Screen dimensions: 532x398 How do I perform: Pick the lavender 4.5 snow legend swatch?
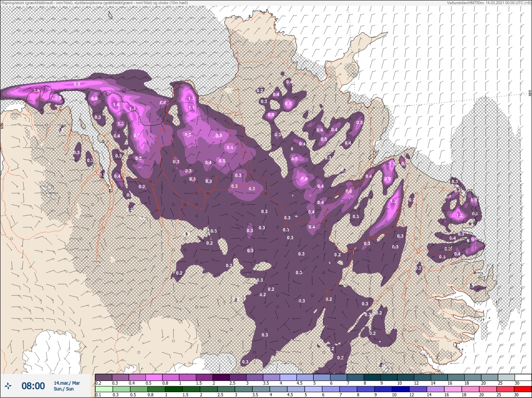(x=305, y=377)
